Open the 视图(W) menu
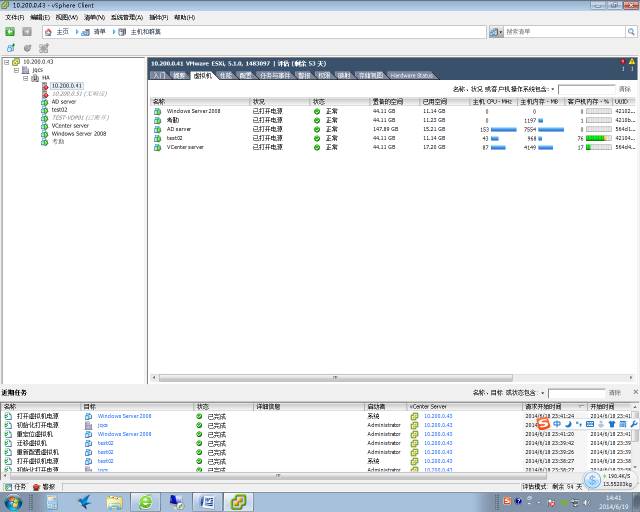 click(x=67, y=17)
